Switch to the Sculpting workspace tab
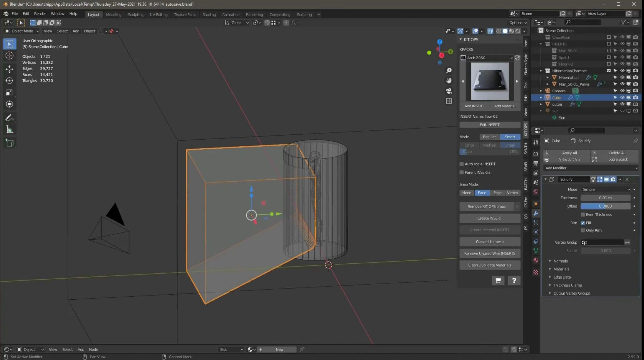Screen dimensions: 644x360 point(135,14)
